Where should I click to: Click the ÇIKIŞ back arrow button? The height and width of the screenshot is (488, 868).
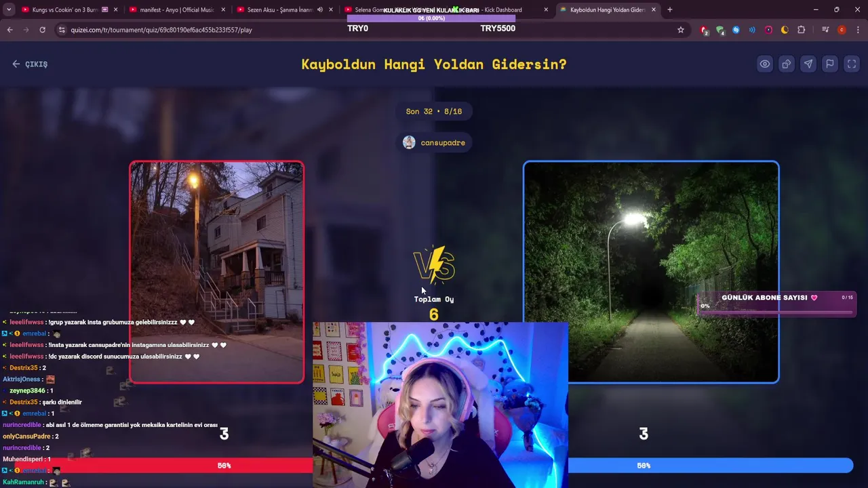[x=30, y=64]
